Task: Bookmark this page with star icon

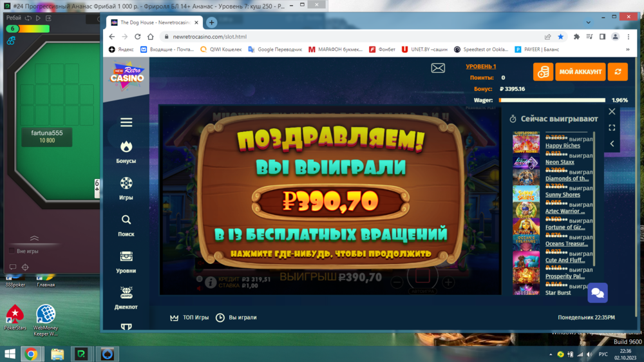Action: click(560, 37)
